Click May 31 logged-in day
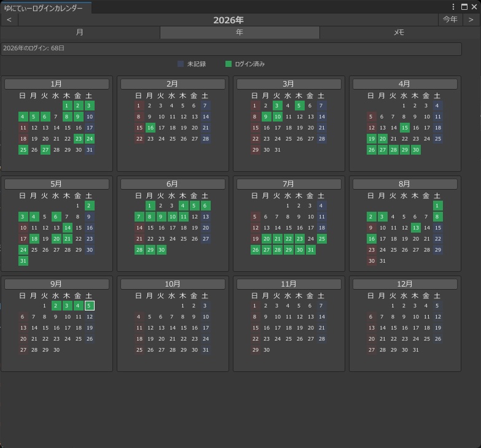This screenshot has height=448, width=481. point(23,261)
